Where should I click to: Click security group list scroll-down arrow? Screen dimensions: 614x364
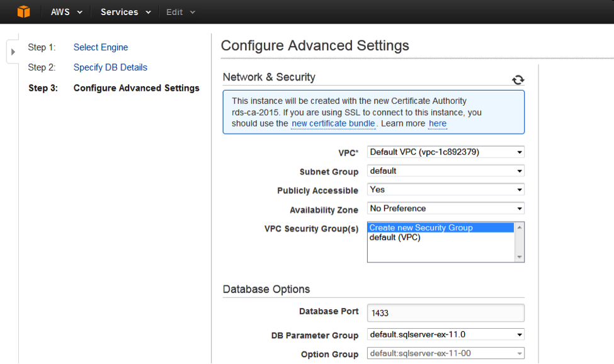pos(520,257)
